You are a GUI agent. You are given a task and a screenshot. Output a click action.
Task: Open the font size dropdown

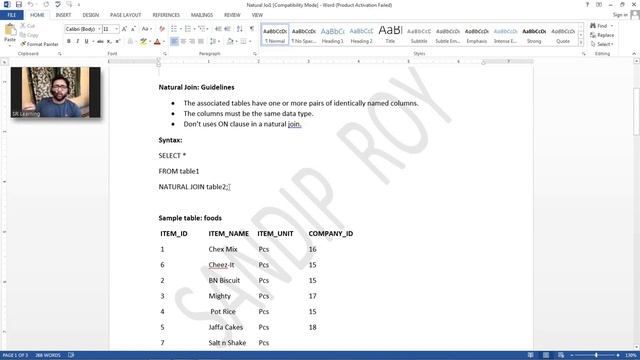point(116,29)
